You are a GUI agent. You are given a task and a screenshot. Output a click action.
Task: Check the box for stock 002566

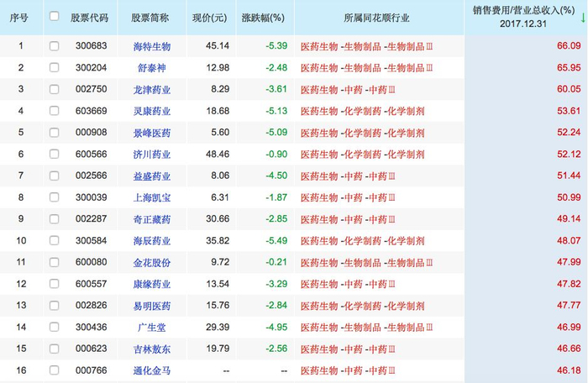tap(55, 176)
